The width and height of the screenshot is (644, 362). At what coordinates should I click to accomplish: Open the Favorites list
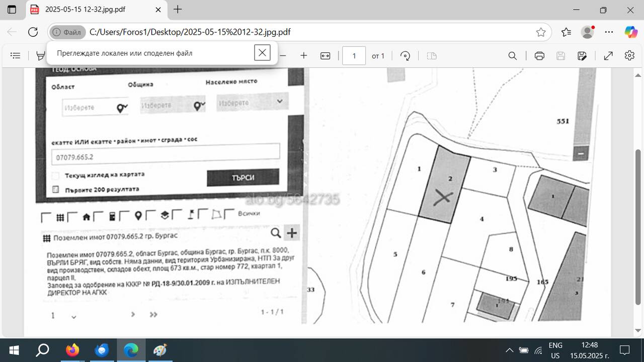coord(566,32)
